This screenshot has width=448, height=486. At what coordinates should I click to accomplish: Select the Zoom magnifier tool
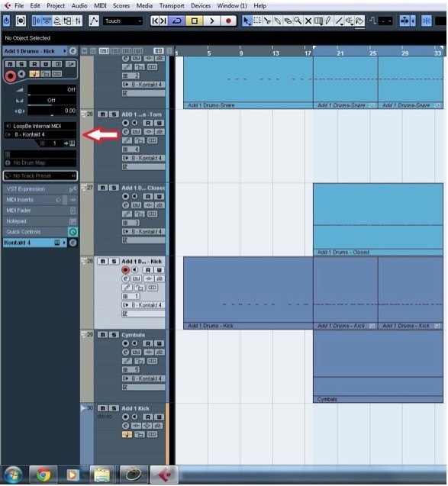298,21
